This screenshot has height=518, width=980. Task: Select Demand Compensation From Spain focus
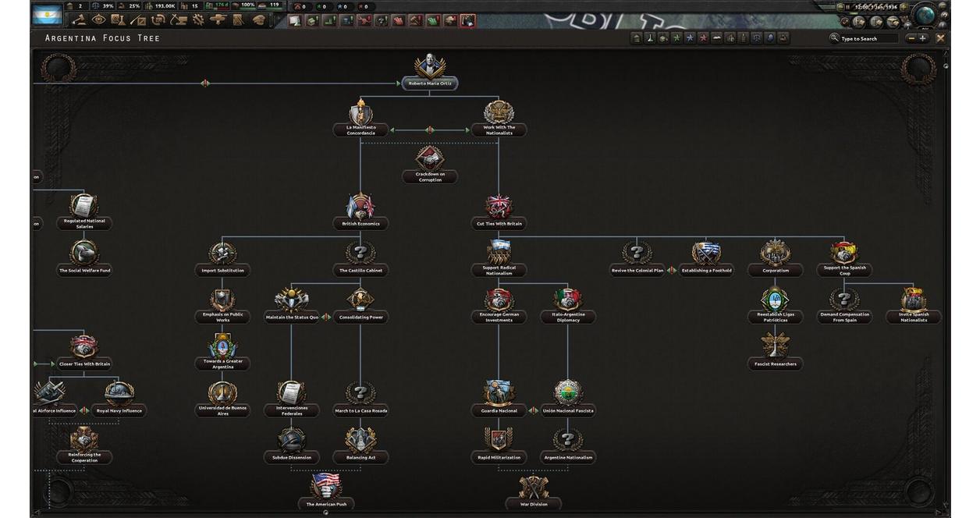click(x=844, y=306)
